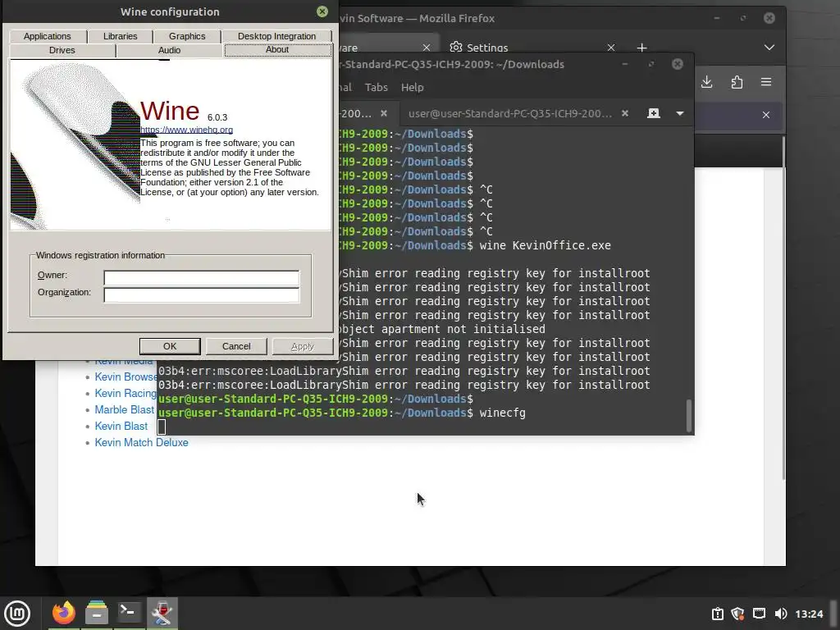Screen dimensions: 840x630
Task: Open the Marble Blast link
Action: [x=125, y=410]
